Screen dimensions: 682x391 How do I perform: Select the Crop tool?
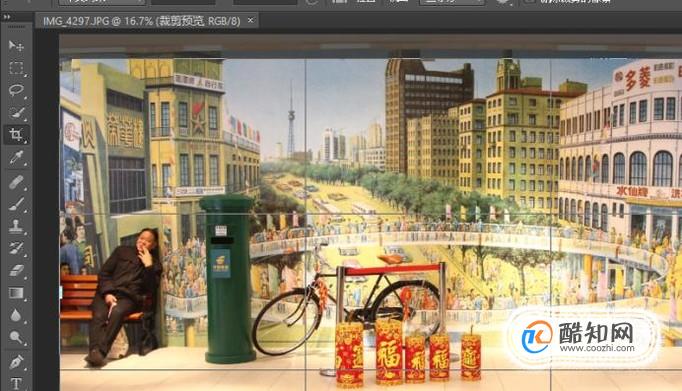click(x=16, y=135)
